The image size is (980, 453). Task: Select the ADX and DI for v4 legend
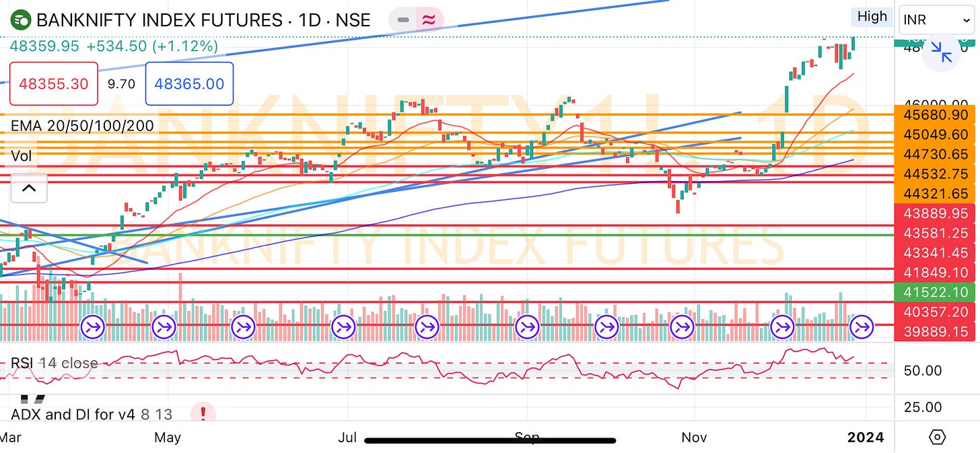point(92,414)
